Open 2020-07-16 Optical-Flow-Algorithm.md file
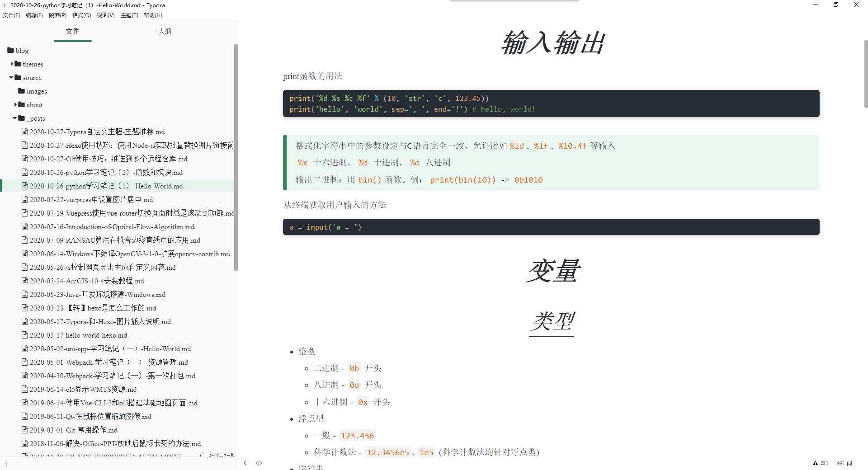This screenshot has width=868, height=470. [x=112, y=227]
